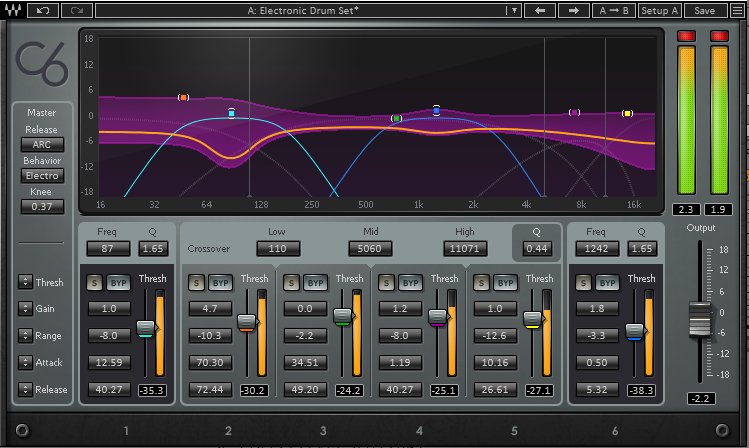The width and height of the screenshot is (749, 448).
Task: Click the Low crossover field 110
Action: (278, 248)
